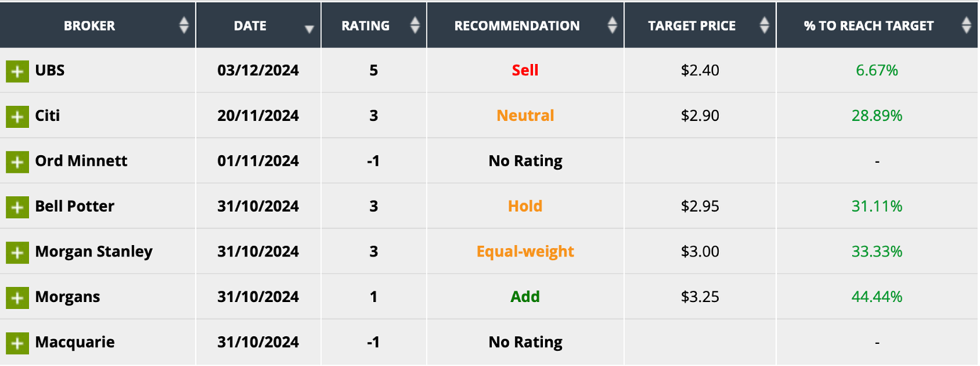The height and width of the screenshot is (366, 980).
Task: Sort by Target Price arrows
Action: point(764,26)
